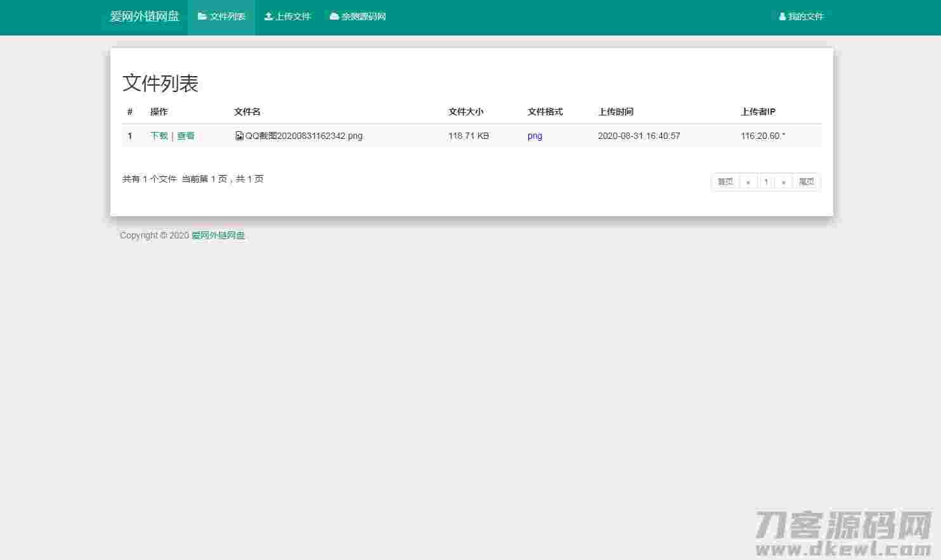Switch to the 文件列表 tab

click(221, 16)
